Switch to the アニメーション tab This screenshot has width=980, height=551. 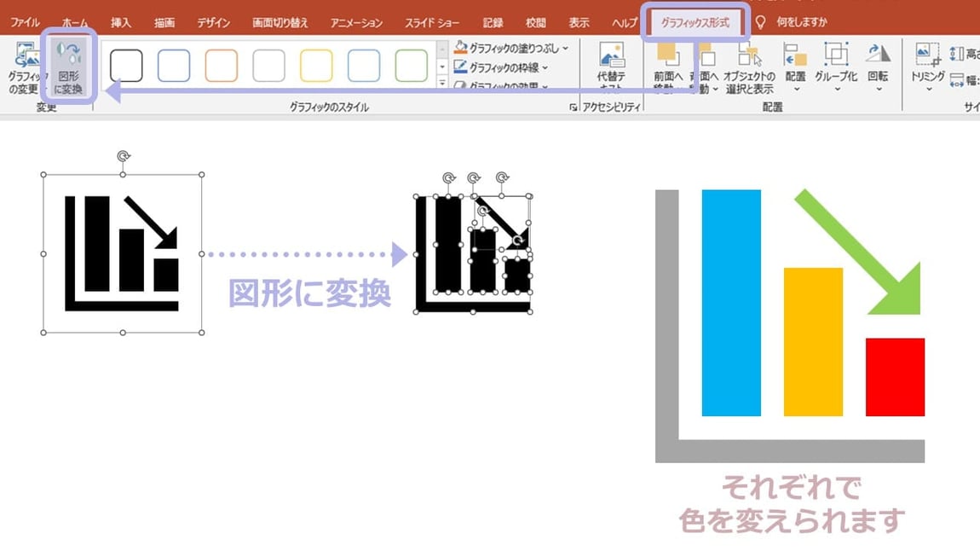coord(356,23)
